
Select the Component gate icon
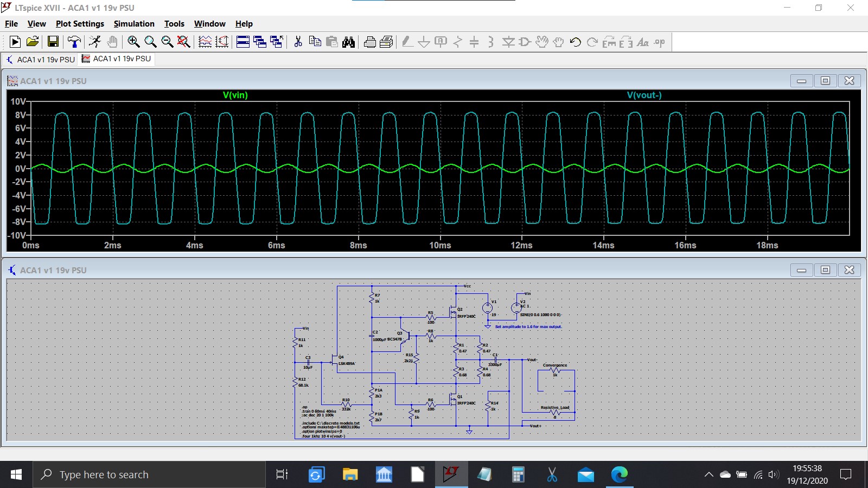[x=525, y=42]
